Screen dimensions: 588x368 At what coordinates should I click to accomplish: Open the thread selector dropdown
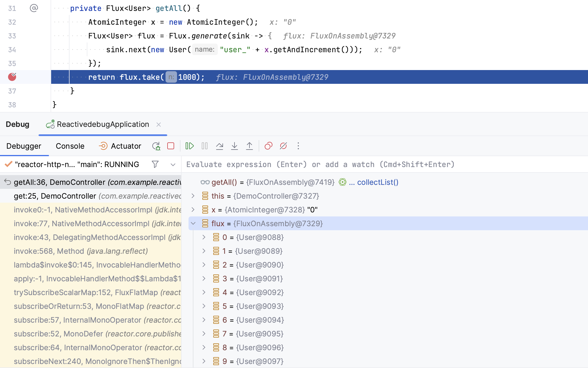click(173, 164)
